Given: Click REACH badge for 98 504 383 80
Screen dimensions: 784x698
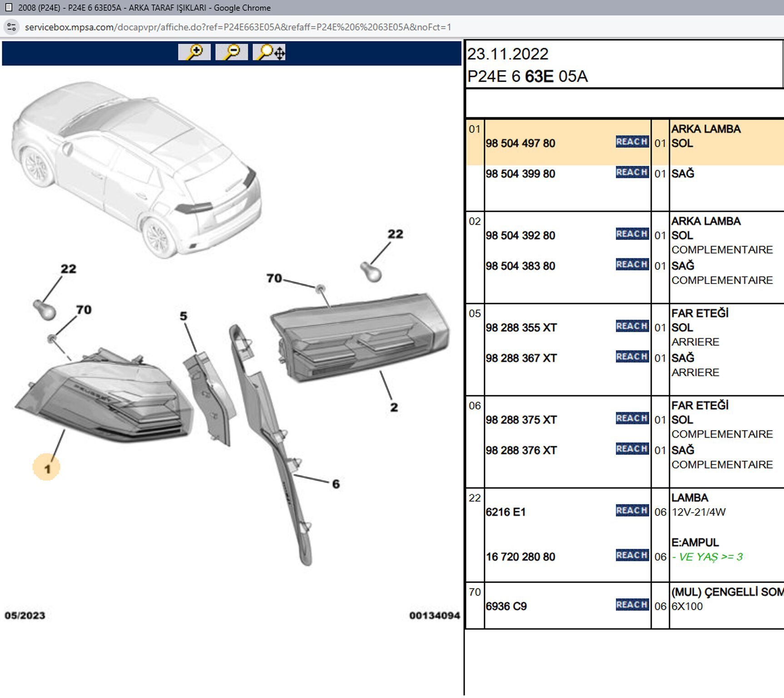Looking at the screenshot, I should (x=632, y=264).
